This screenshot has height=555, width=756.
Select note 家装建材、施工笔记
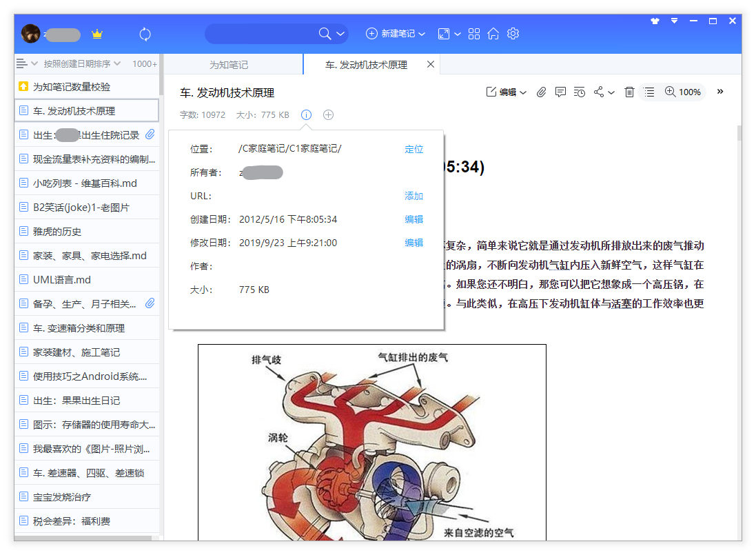[87, 352]
